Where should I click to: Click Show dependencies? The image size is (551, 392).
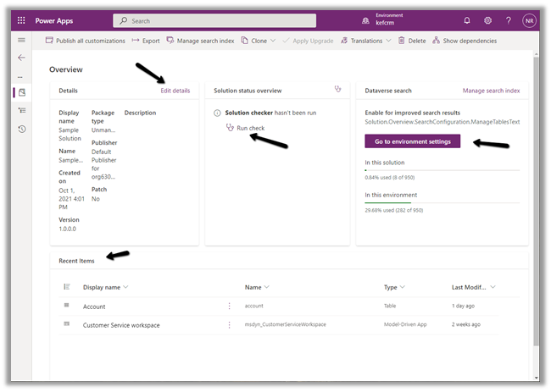(465, 41)
